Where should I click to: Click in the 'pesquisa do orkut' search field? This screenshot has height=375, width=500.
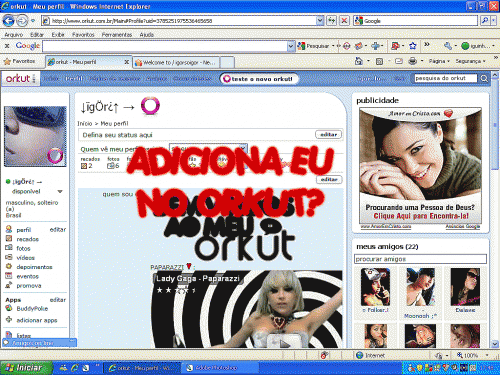pos(446,78)
